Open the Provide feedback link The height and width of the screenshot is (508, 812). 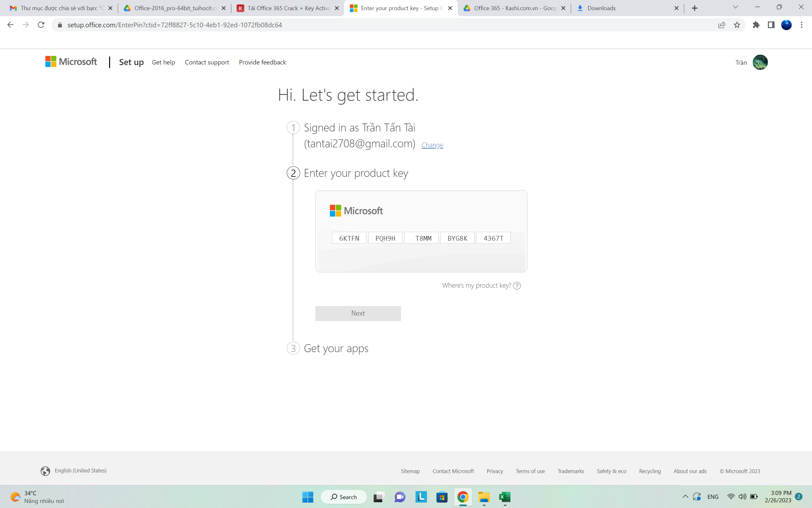coord(262,62)
